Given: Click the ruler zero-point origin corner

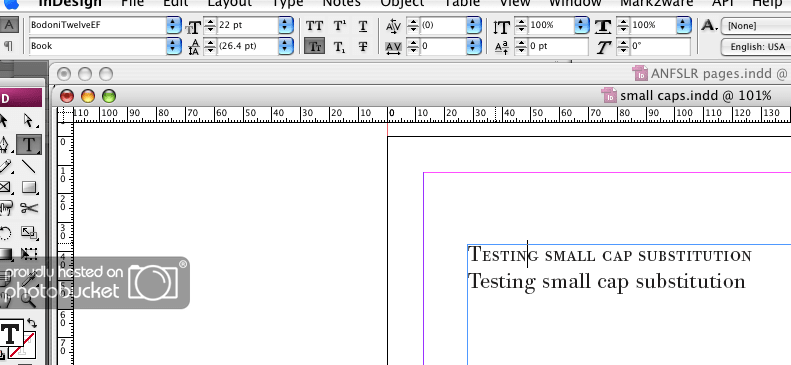Looking at the screenshot, I should 65,114.
